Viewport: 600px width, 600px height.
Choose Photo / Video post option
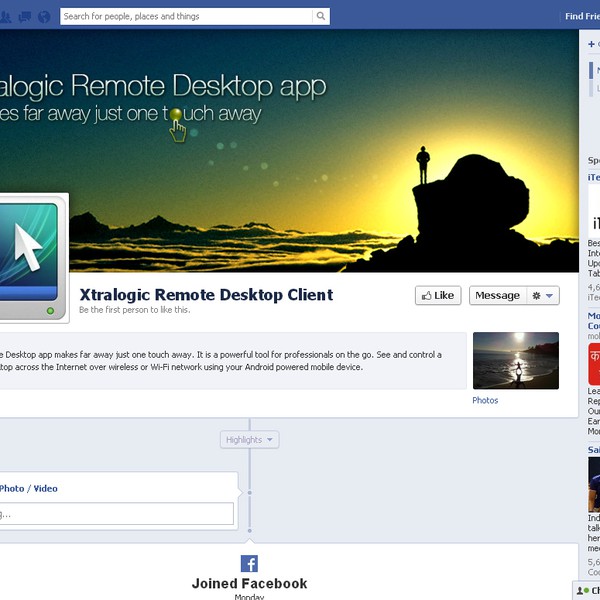28,489
